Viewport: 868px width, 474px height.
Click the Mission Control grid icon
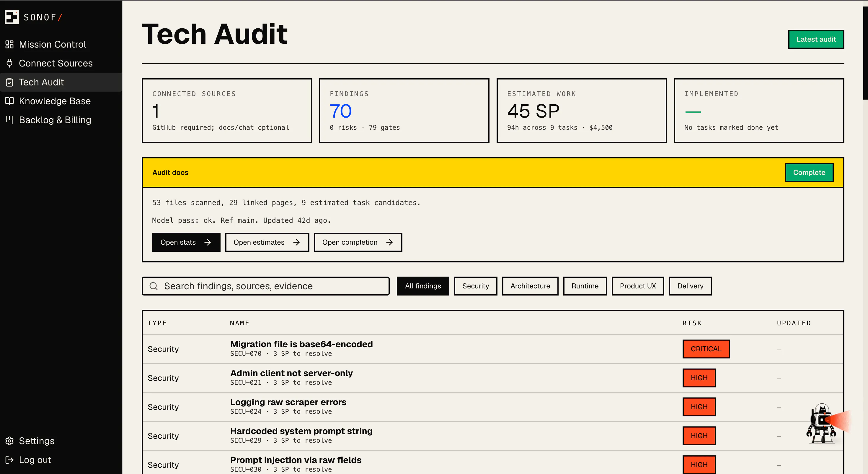9,44
